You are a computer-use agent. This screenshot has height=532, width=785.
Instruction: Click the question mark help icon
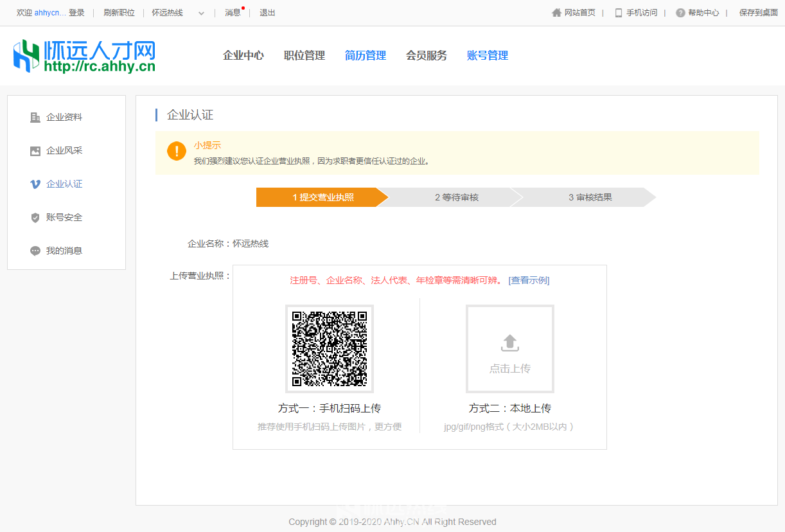tap(680, 13)
